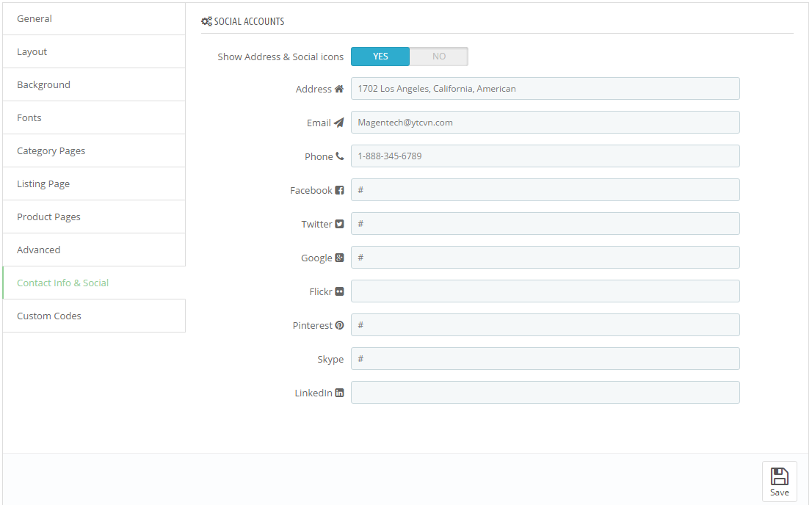Click the Save floppy disk button
Image resolution: width=812 pixels, height=505 pixels.
point(780,482)
